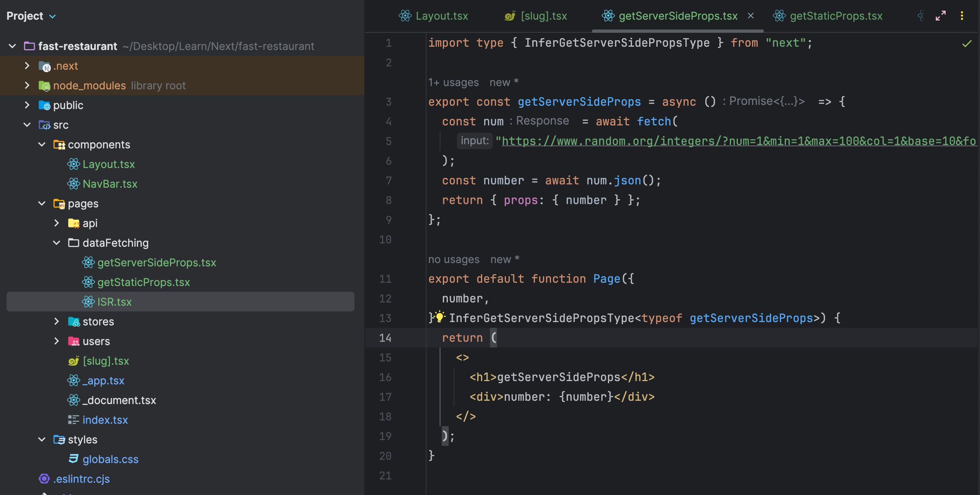Click the '1+ usages' inlay hint
The height and width of the screenshot is (495, 980).
(453, 82)
